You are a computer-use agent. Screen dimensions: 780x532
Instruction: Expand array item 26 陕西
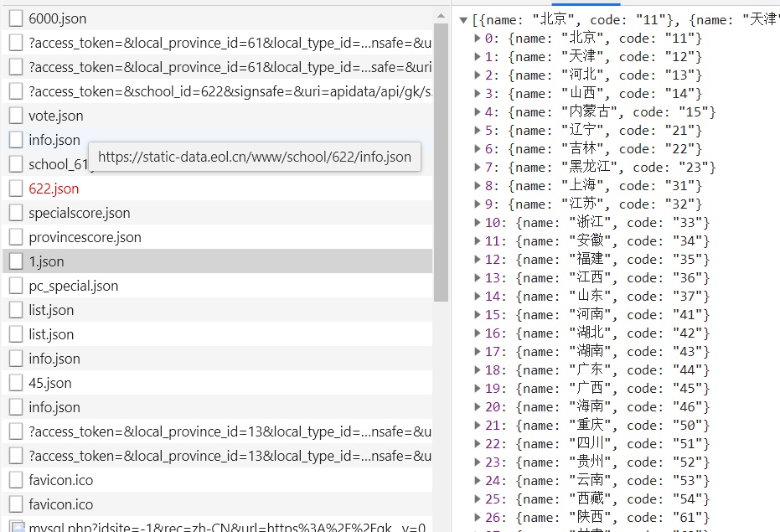pyautogui.click(x=478, y=518)
